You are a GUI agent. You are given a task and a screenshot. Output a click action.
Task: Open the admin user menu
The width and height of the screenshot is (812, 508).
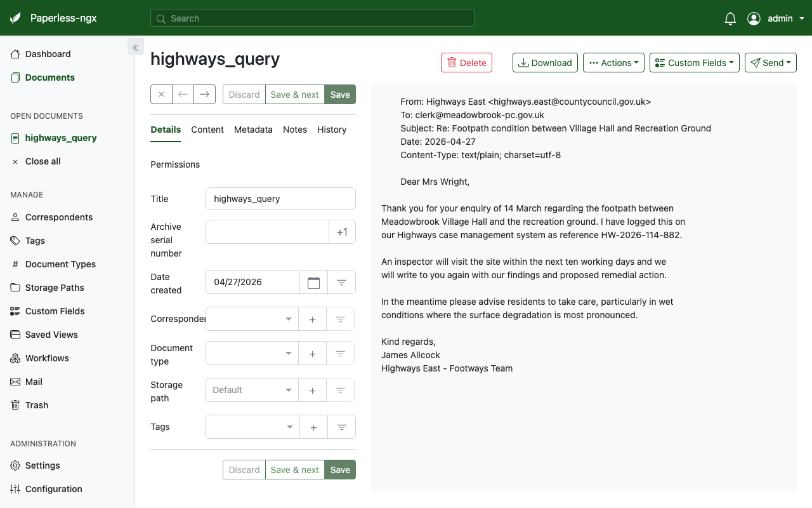[776, 18]
